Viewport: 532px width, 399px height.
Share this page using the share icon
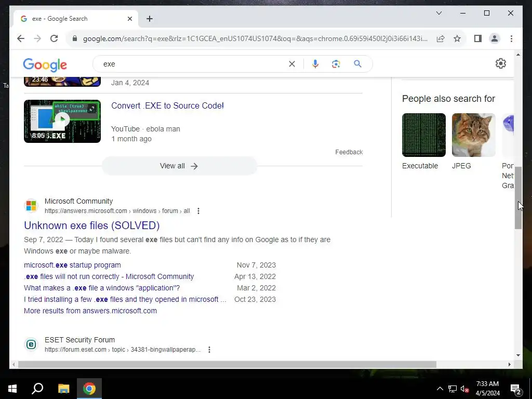pyautogui.click(x=441, y=38)
